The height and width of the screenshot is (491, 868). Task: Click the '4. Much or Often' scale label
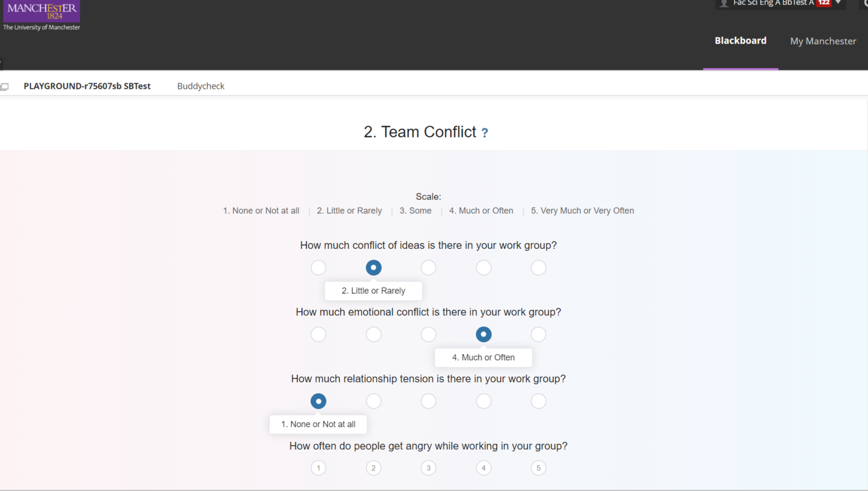click(481, 210)
